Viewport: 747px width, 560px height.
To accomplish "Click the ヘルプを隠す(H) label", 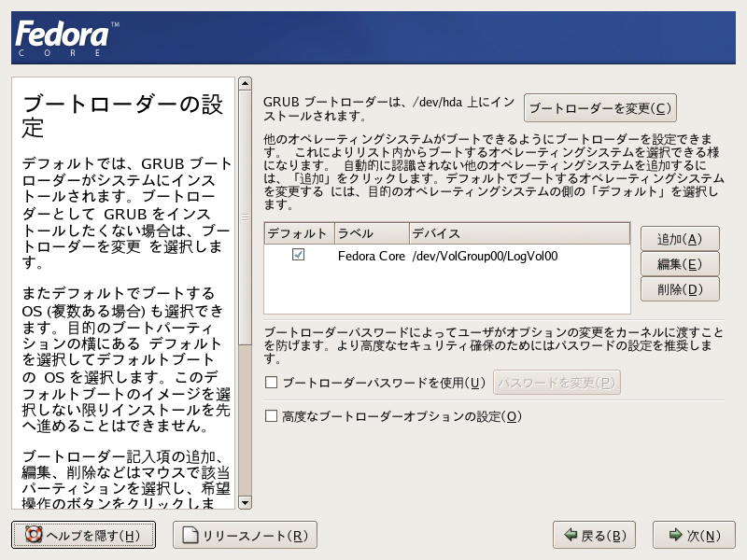I will pos(93,536).
